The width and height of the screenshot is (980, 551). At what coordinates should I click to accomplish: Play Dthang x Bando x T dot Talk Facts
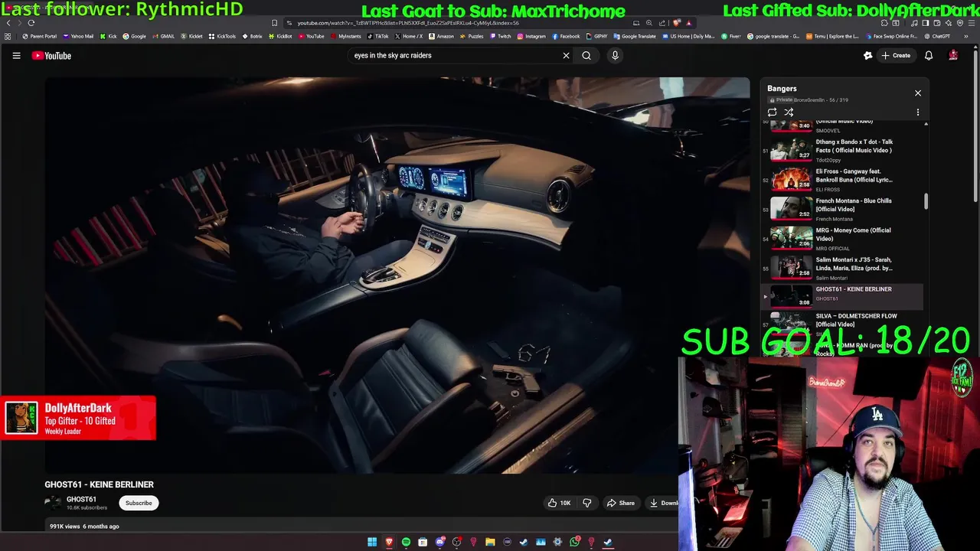coord(842,150)
